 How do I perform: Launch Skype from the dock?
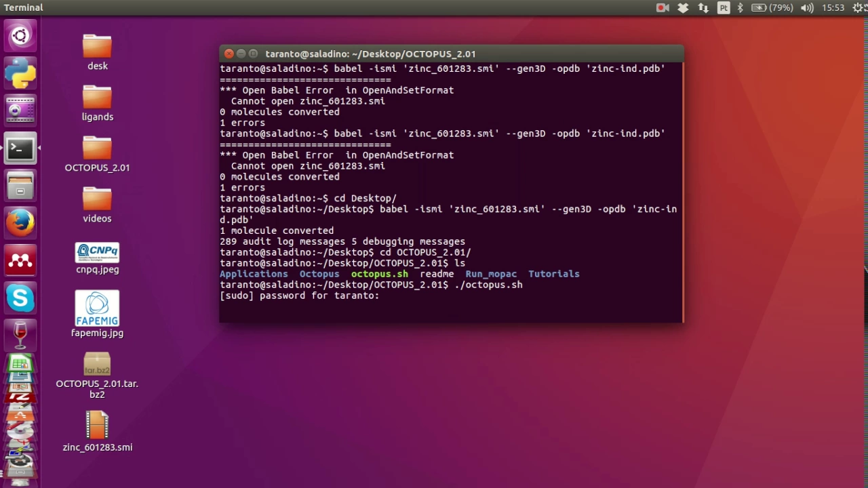20,298
